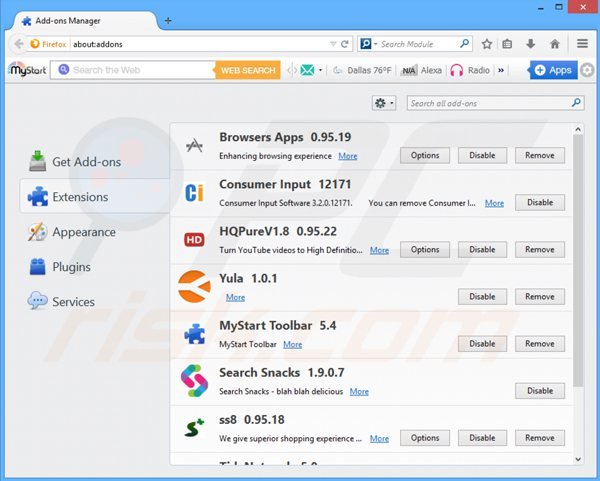Open the search engine selector dropdown
The width and height of the screenshot is (600, 481).
369,44
